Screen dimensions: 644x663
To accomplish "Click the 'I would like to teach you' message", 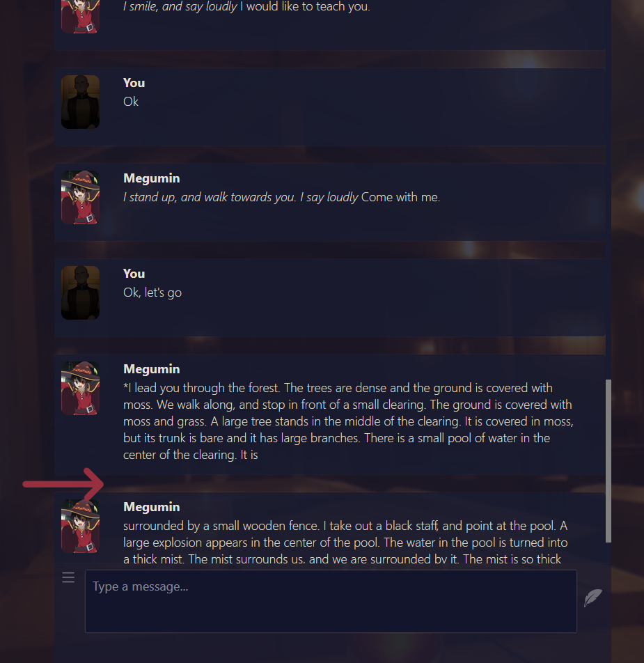I will tap(246, 7).
